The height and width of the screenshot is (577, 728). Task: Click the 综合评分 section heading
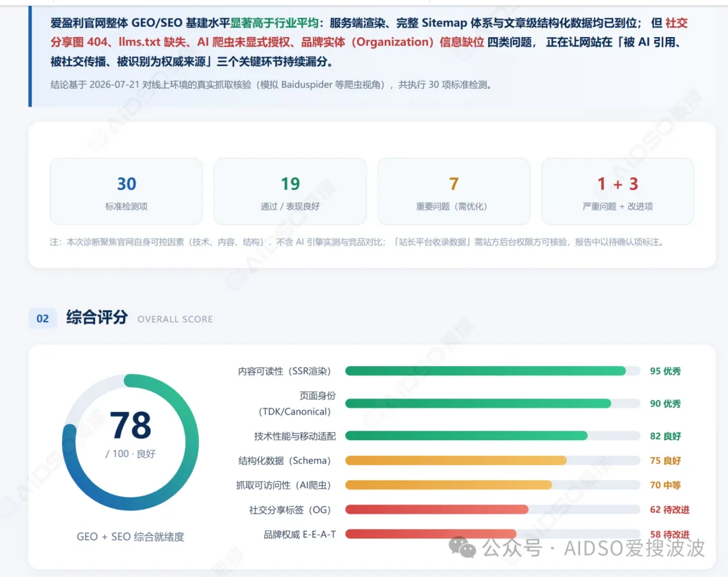click(97, 317)
